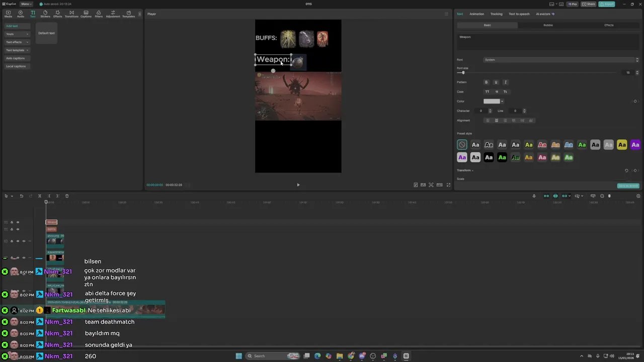The width and height of the screenshot is (644, 362).
Task: Align text left
Action: coord(488,121)
